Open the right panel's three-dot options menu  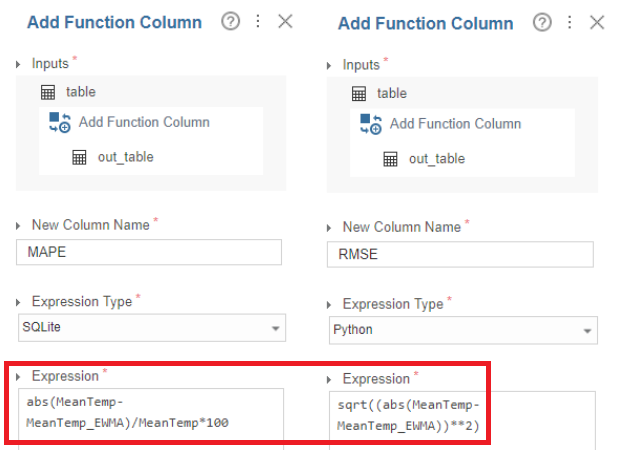tap(570, 22)
